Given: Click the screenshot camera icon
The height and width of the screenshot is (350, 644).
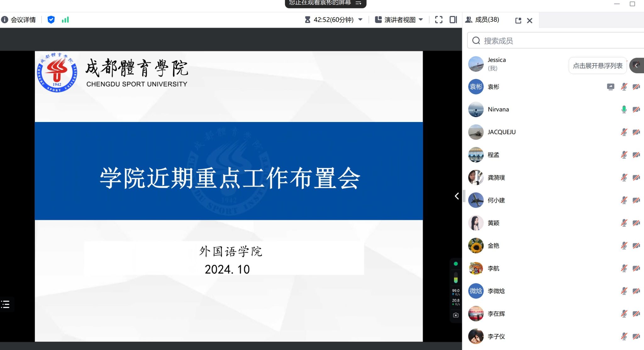Looking at the screenshot, I should coord(456,315).
